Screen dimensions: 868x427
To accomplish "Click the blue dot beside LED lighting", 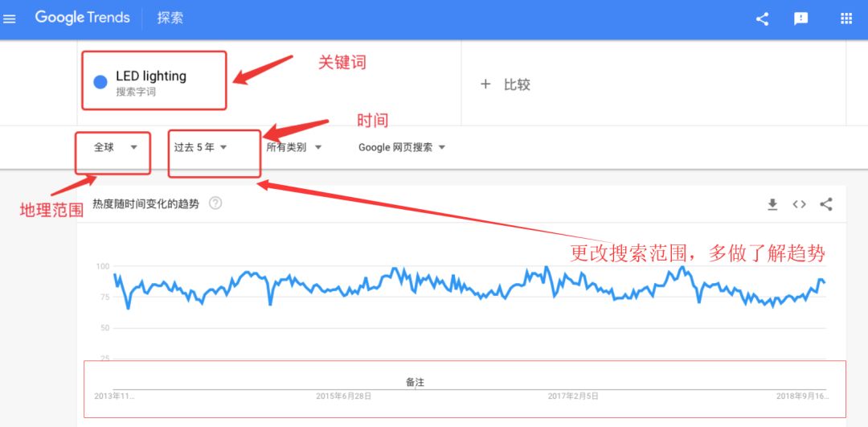I will pos(100,82).
